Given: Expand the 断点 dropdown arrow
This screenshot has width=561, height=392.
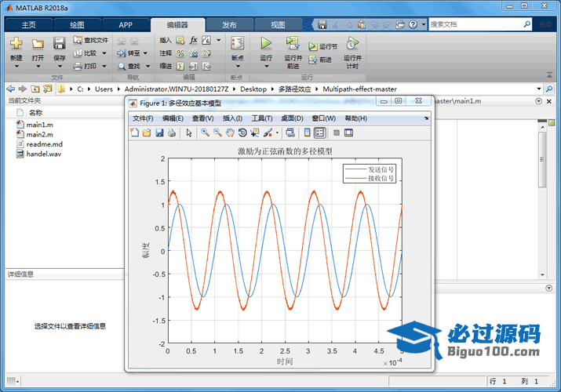Looking at the screenshot, I should [238, 67].
